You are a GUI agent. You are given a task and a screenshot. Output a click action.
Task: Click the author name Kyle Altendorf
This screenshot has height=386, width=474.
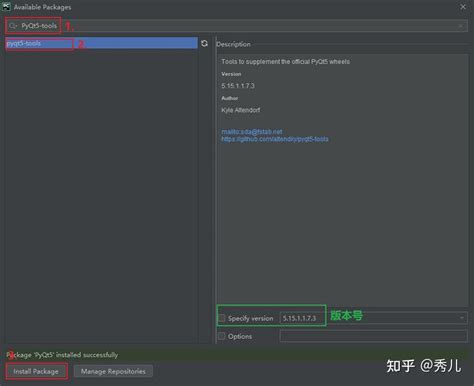coord(241,110)
